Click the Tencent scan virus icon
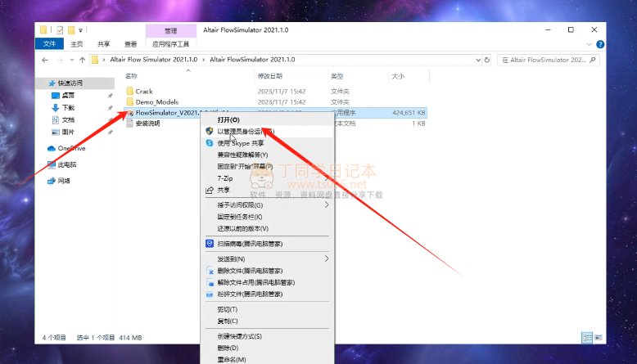637x364 pixels. pos(210,244)
